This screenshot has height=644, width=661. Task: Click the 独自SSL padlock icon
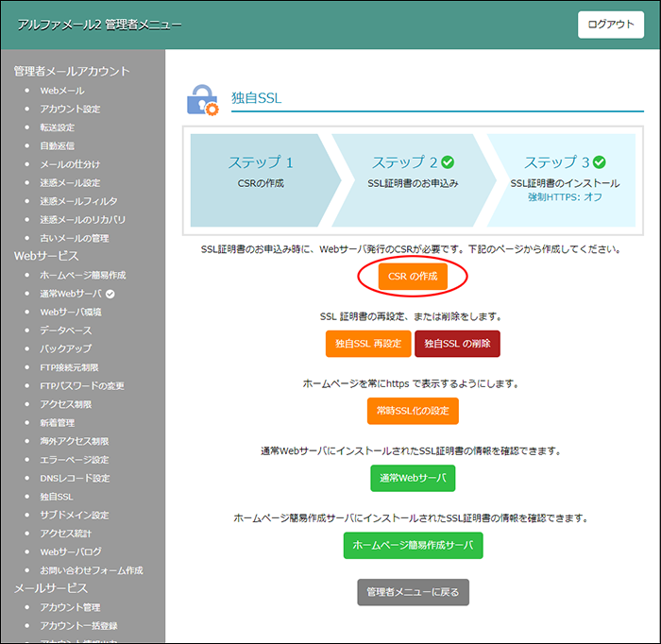[x=203, y=100]
